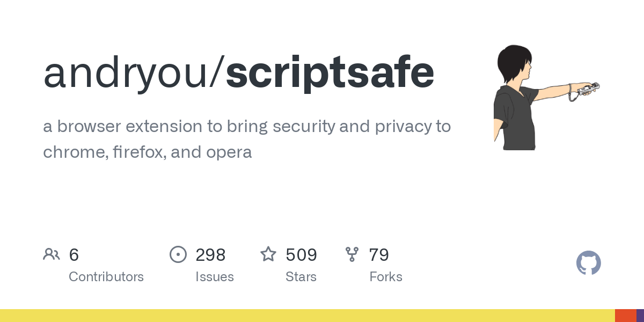Viewport: 644px width, 322px height.
Task: Click the contributor count number 6
Action: coord(74,255)
